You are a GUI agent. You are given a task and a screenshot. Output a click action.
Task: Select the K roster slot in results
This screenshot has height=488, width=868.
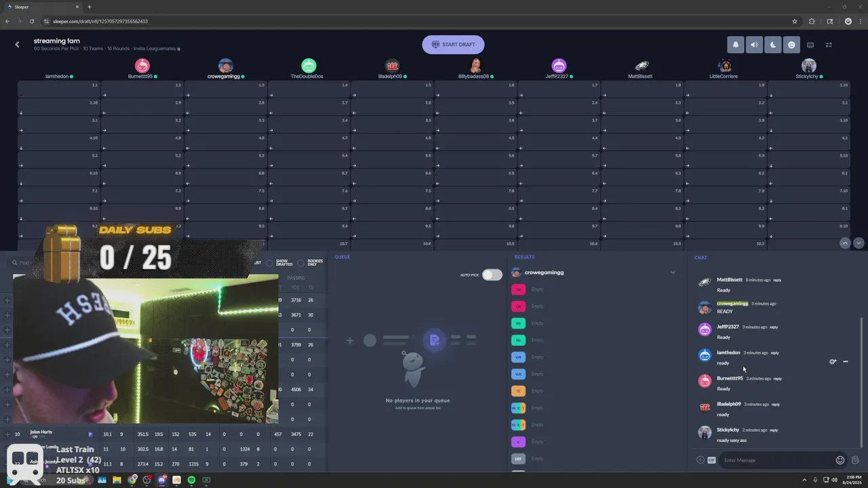(518, 442)
